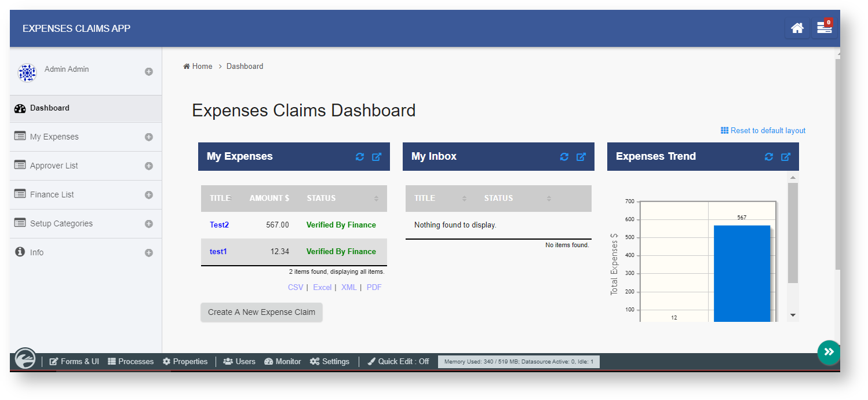
Task: Open Monitor in admin bar
Action: click(x=283, y=362)
